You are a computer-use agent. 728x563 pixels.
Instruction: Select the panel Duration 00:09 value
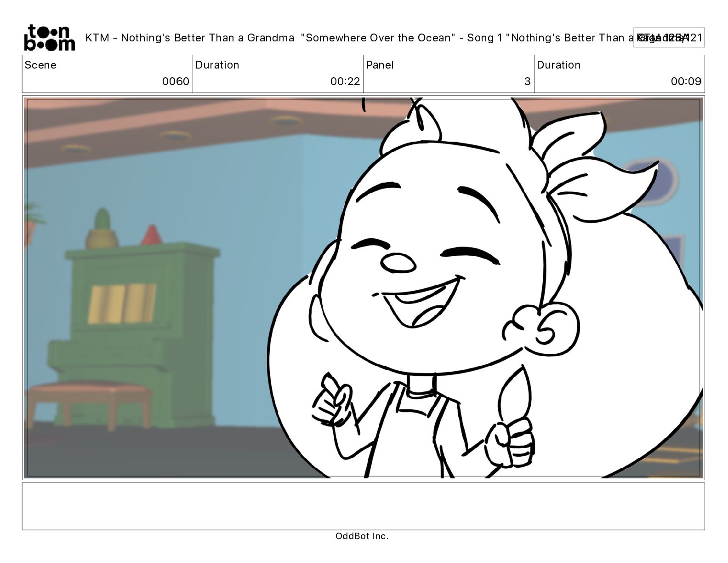tap(686, 81)
